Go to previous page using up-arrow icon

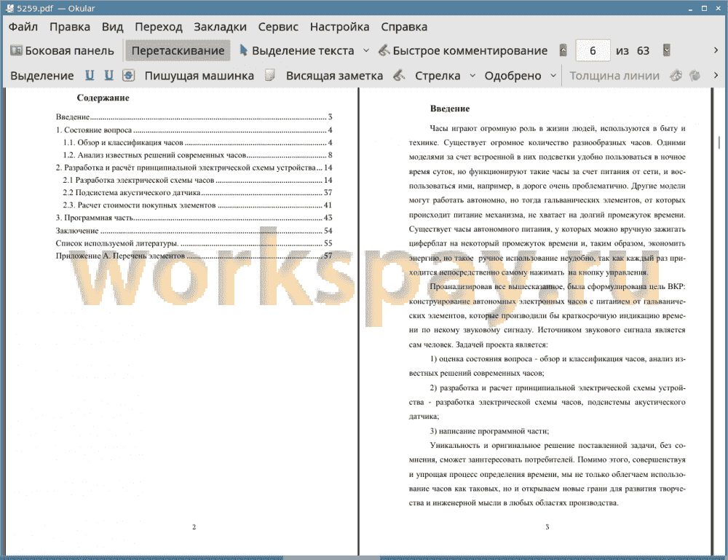[563, 50]
